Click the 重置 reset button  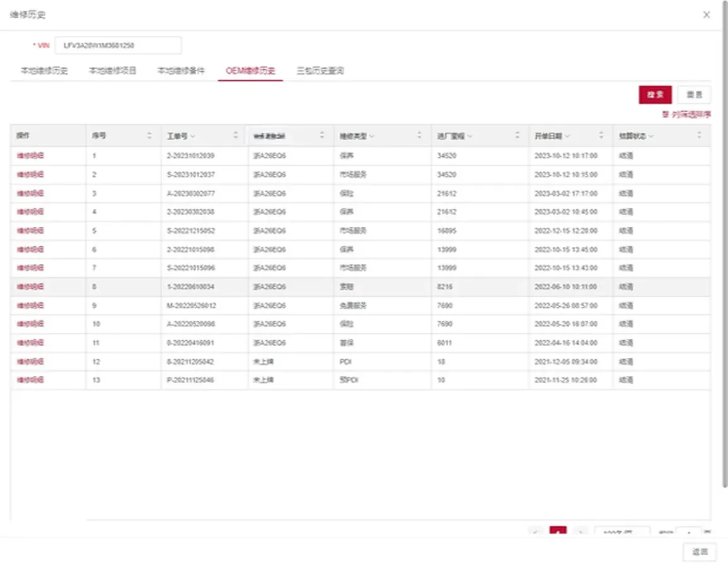[x=694, y=94]
